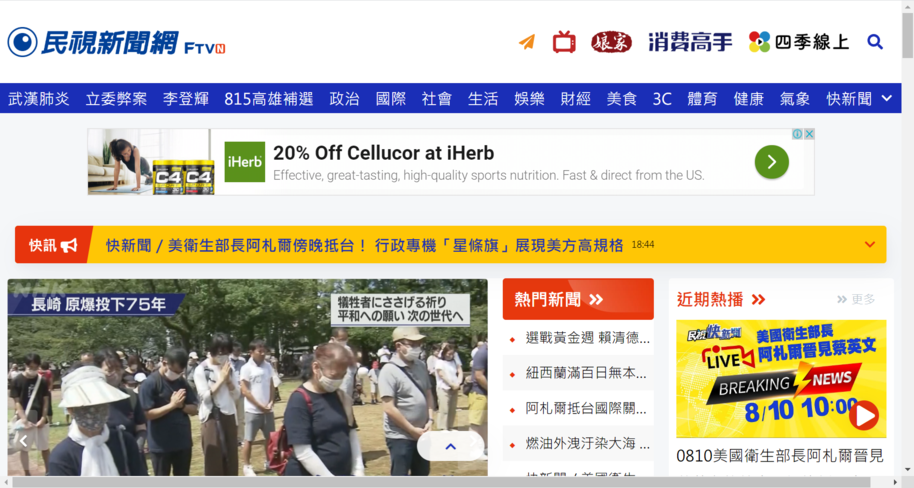Click the red 娘家 logo icon
The height and width of the screenshot is (488, 914).
tap(611, 42)
